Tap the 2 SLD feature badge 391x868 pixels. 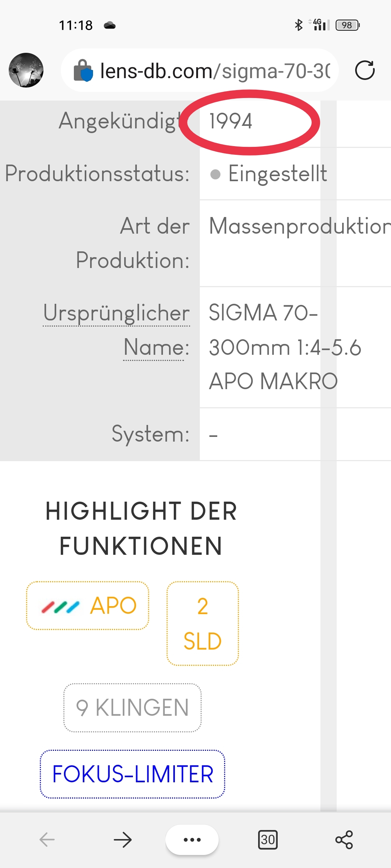(202, 624)
